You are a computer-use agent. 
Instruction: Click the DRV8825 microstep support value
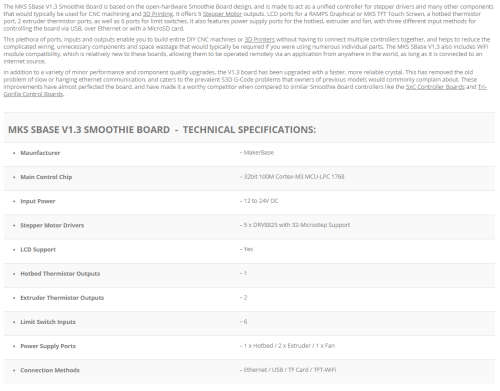[295, 225]
